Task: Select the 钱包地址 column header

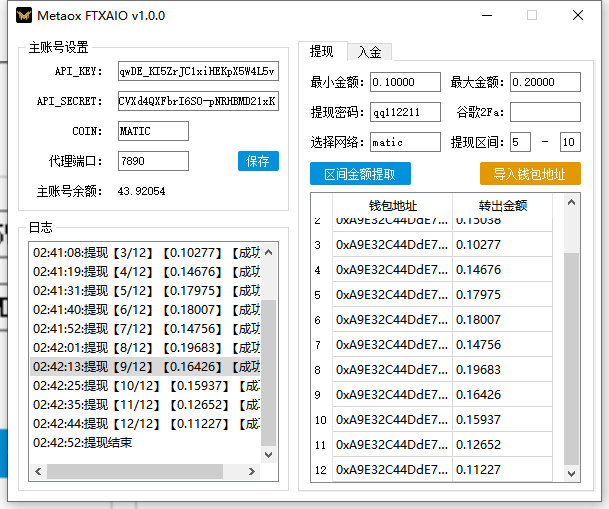Action: pos(392,205)
